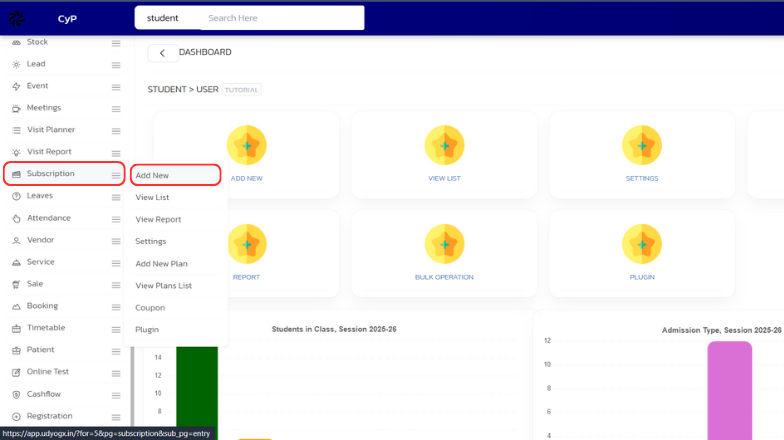Click the CyP logo icon

[x=18, y=17]
